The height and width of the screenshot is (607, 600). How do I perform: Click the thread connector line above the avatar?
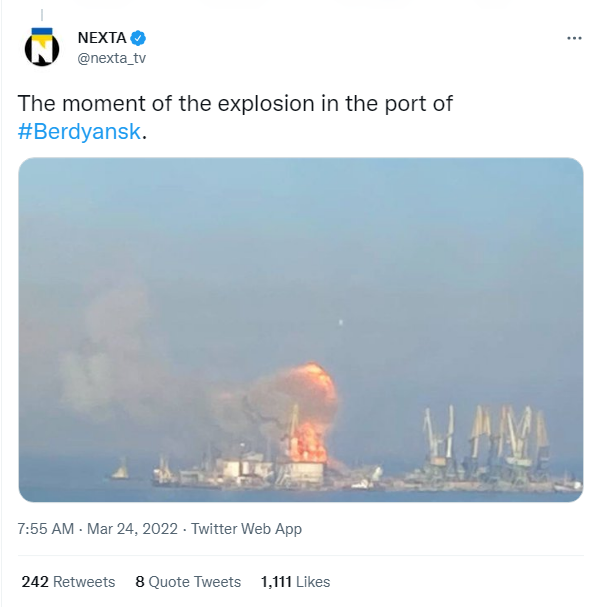(42, 11)
